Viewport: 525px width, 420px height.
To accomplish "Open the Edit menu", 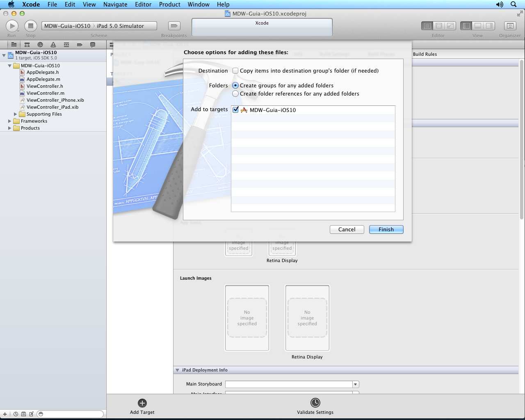I will (x=70, y=5).
